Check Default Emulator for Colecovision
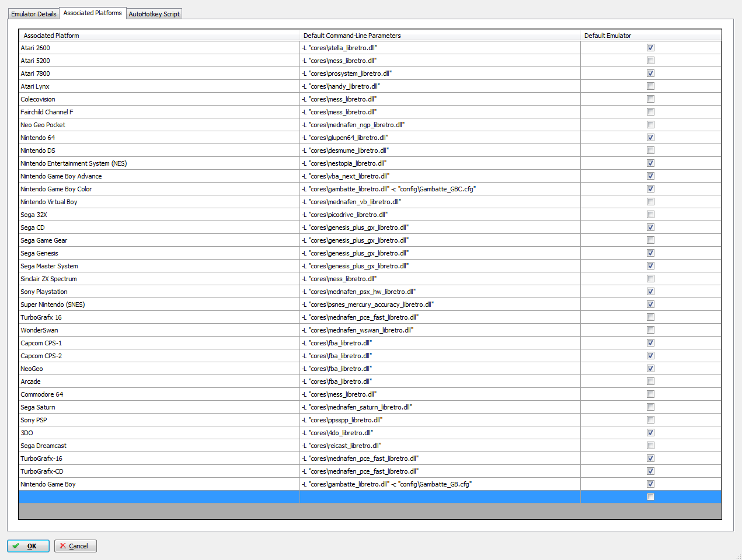This screenshot has width=742, height=560. pyautogui.click(x=650, y=99)
